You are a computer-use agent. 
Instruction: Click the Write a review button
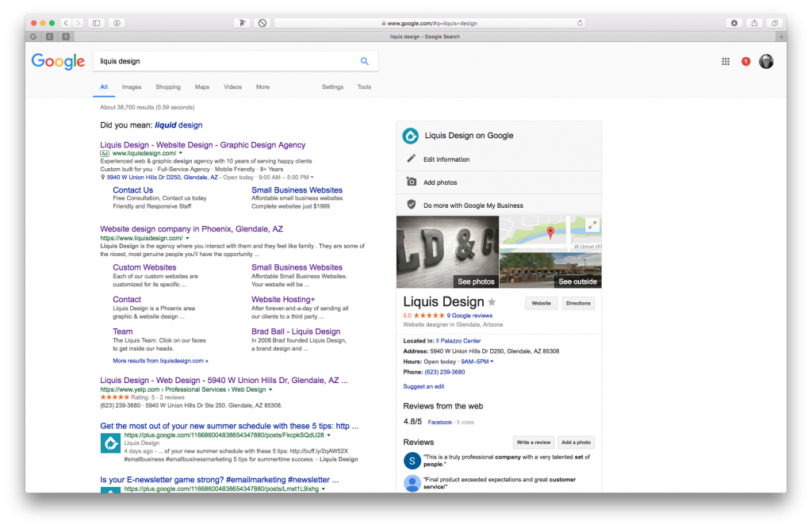[x=534, y=443]
